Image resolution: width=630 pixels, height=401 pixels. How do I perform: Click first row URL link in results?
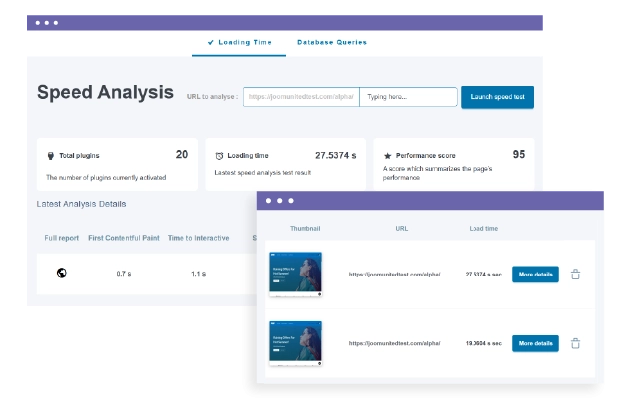(x=395, y=274)
